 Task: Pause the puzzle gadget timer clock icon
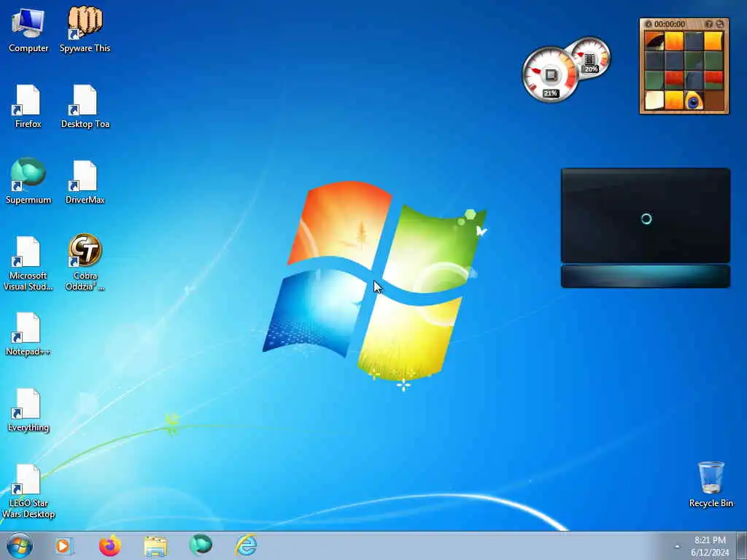[649, 24]
